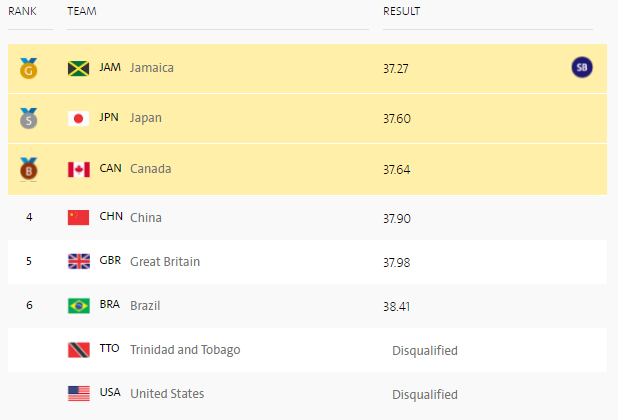Select the TEAM column header
Viewport: 618px width, 420px height.
click(x=82, y=11)
